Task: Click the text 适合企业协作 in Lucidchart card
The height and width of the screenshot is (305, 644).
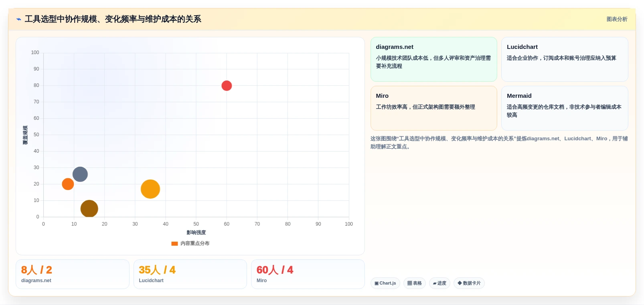Action: 522,58
